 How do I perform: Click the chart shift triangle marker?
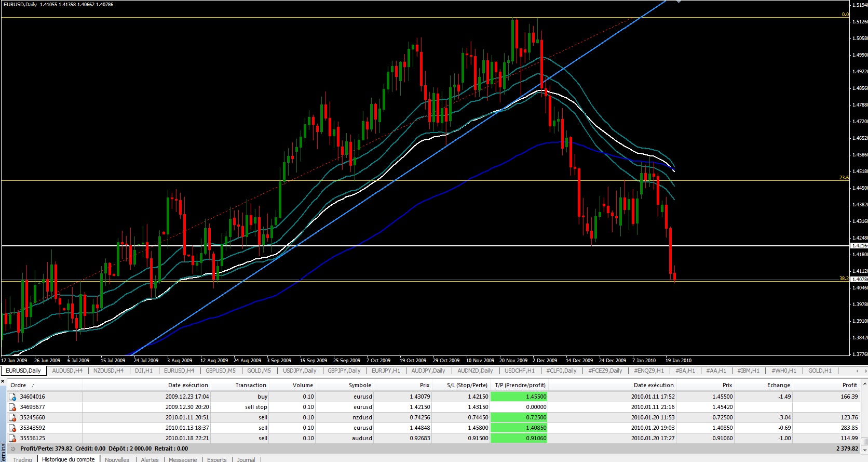[x=678, y=2]
